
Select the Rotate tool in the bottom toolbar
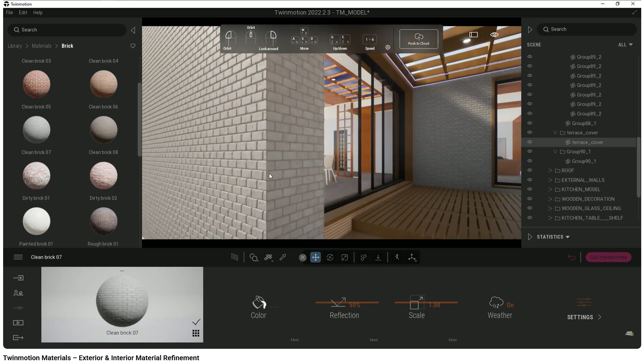330,257
